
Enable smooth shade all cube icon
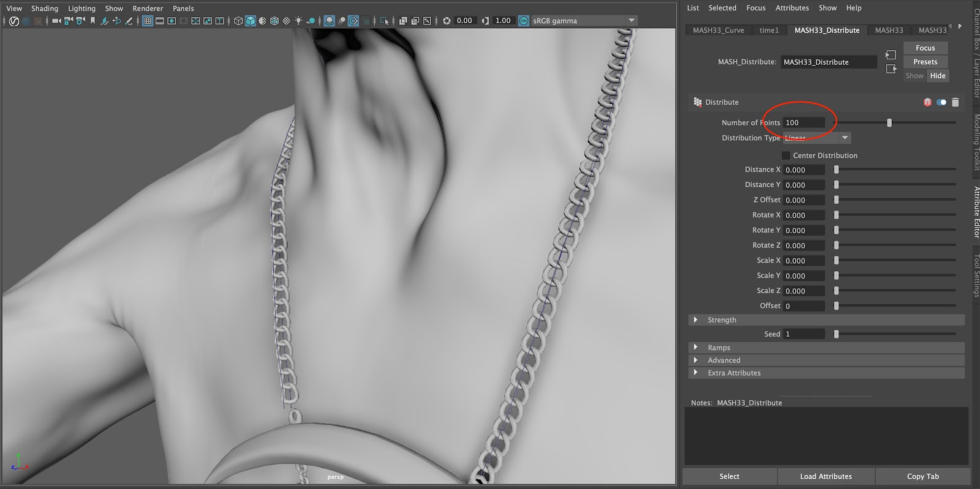pos(251,21)
